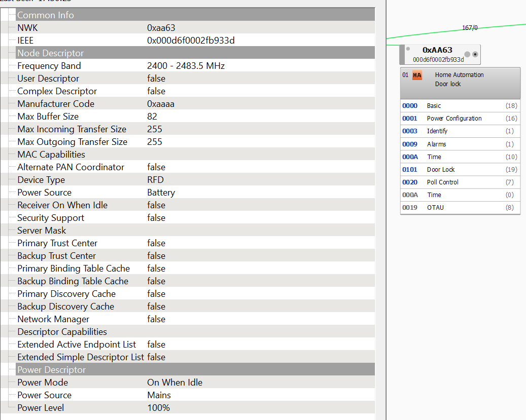Click the Power Source value Battery
The height and width of the screenshot is (420, 526).
(x=161, y=193)
